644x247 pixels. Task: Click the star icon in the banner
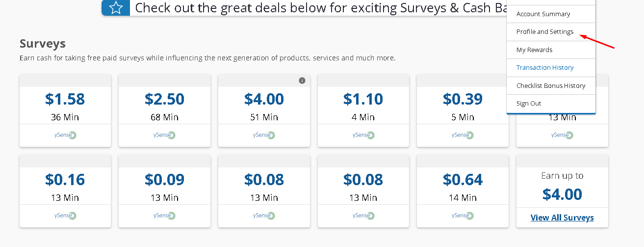pos(116,8)
